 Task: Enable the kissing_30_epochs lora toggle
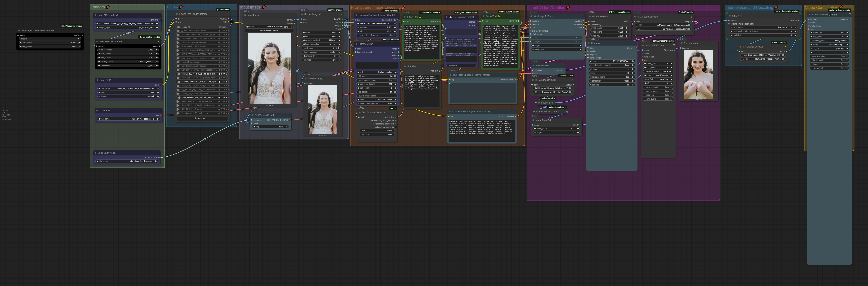coord(179,93)
